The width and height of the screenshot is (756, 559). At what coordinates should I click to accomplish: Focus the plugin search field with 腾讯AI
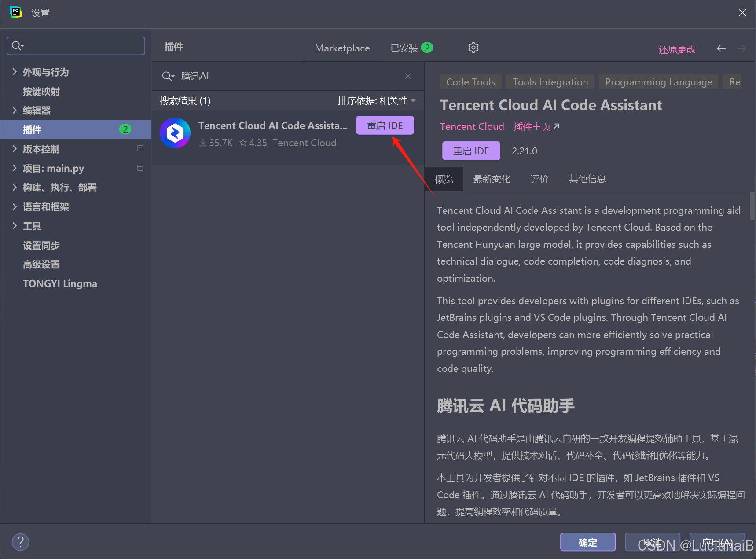[x=288, y=76]
